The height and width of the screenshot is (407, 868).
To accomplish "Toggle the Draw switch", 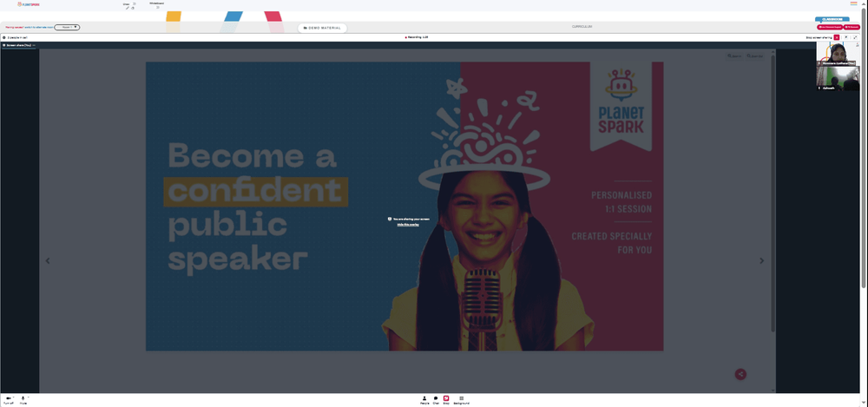I will pyautogui.click(x=134, y=3).
